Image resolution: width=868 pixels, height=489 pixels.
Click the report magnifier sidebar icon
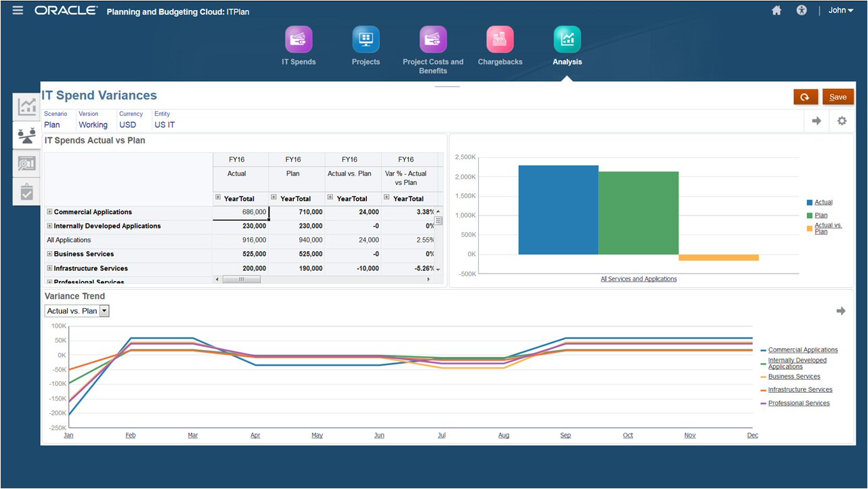click(26, 163)
